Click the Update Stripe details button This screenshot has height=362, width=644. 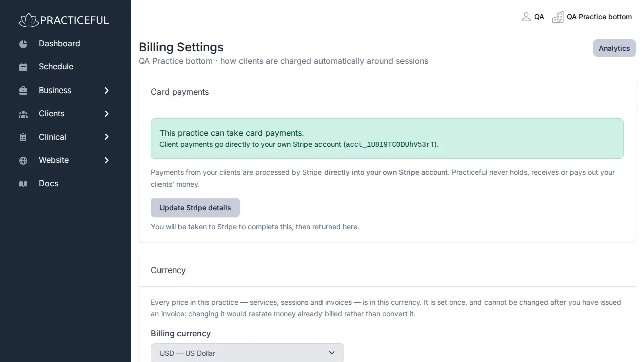[x=195, y=208]
